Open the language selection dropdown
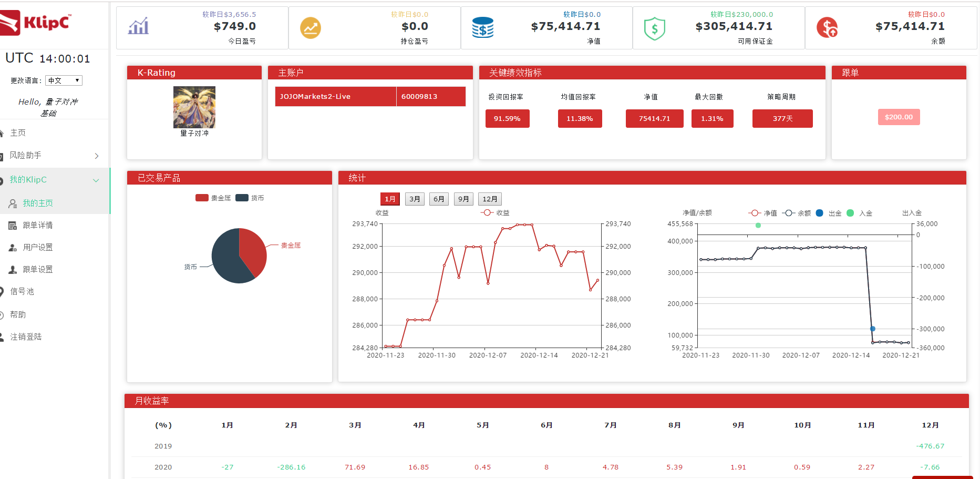The width and height of the screenshot is (980, 479). [64, 80]
